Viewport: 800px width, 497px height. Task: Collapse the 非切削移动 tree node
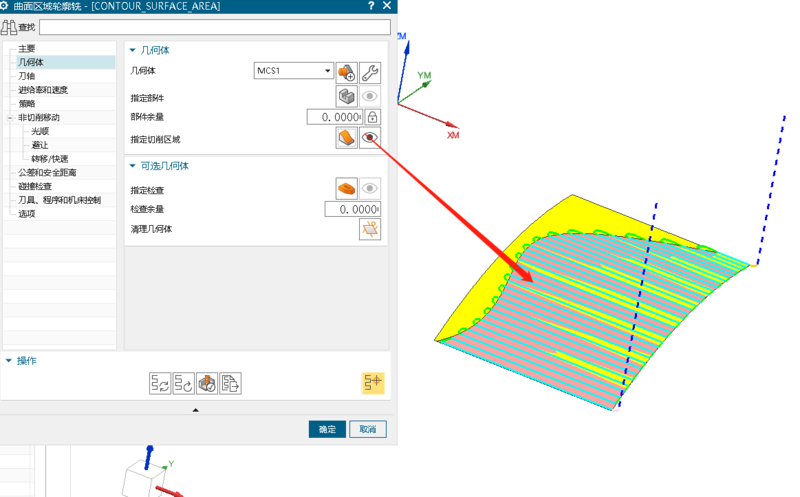[10, 118]
